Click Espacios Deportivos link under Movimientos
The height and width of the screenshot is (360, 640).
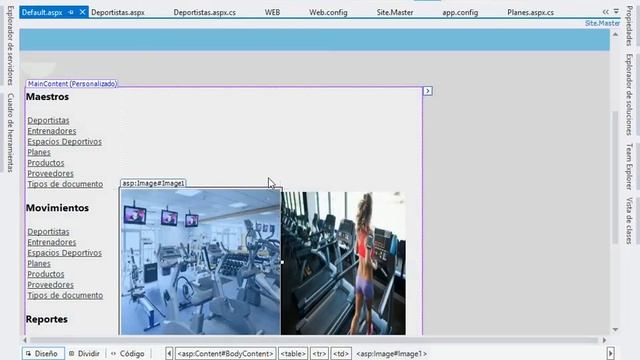tap(64, 253)
